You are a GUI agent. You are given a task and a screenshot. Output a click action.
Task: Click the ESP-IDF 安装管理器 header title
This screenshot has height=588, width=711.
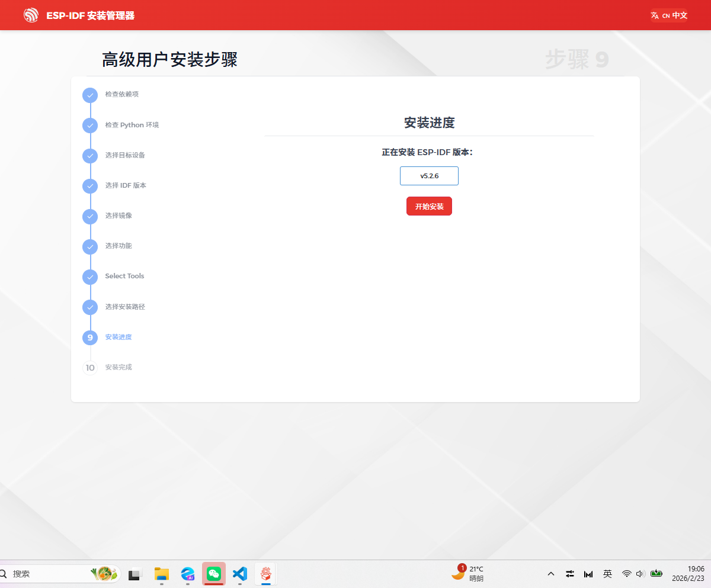coord(91,15)
